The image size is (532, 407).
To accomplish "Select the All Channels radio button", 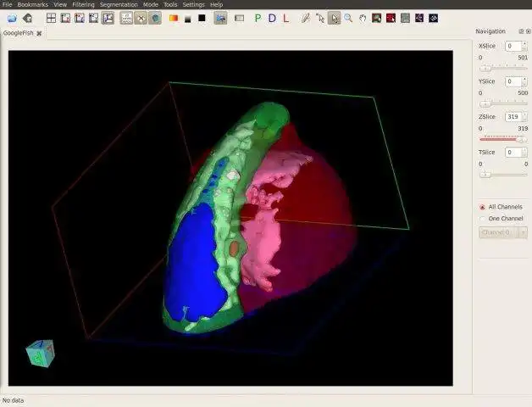I will 482,207.
